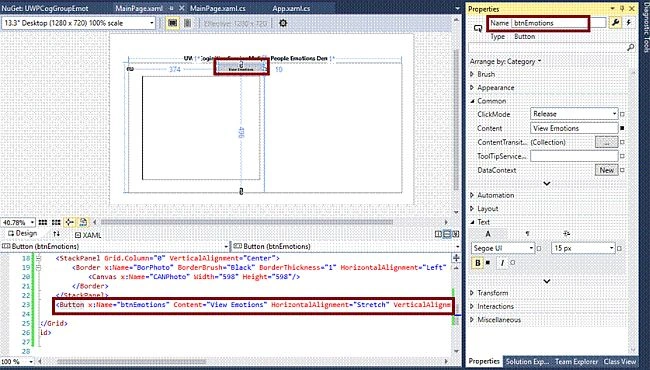This screenshot has width=650, height=370.
Task: Expand the Automation category
Action: coord(472,195)
